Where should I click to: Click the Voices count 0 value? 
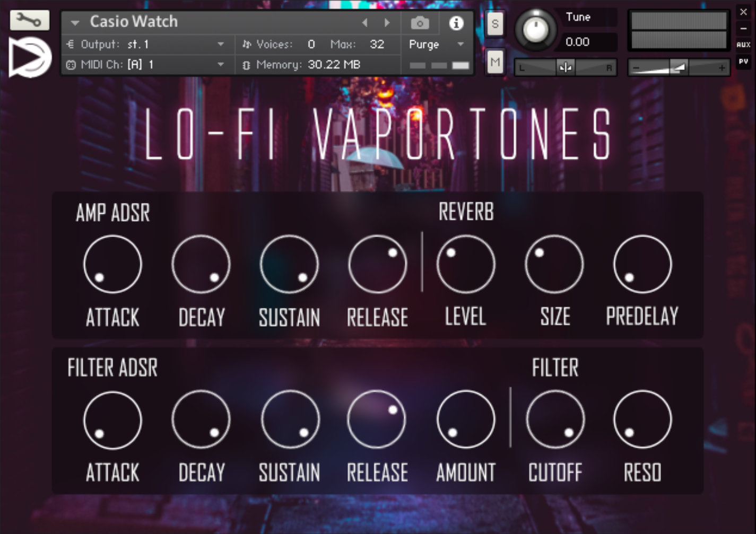click(311, 45)
